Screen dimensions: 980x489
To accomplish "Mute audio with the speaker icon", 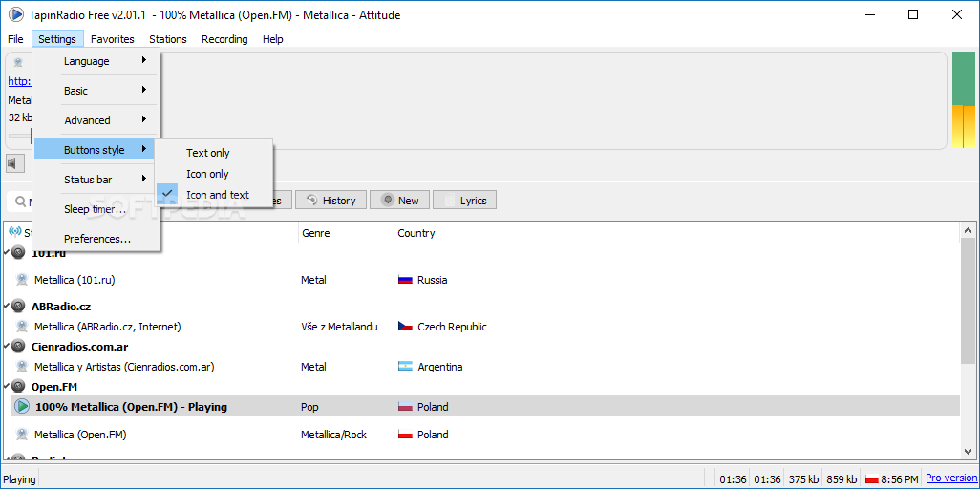I will click(x=14, y=164).
